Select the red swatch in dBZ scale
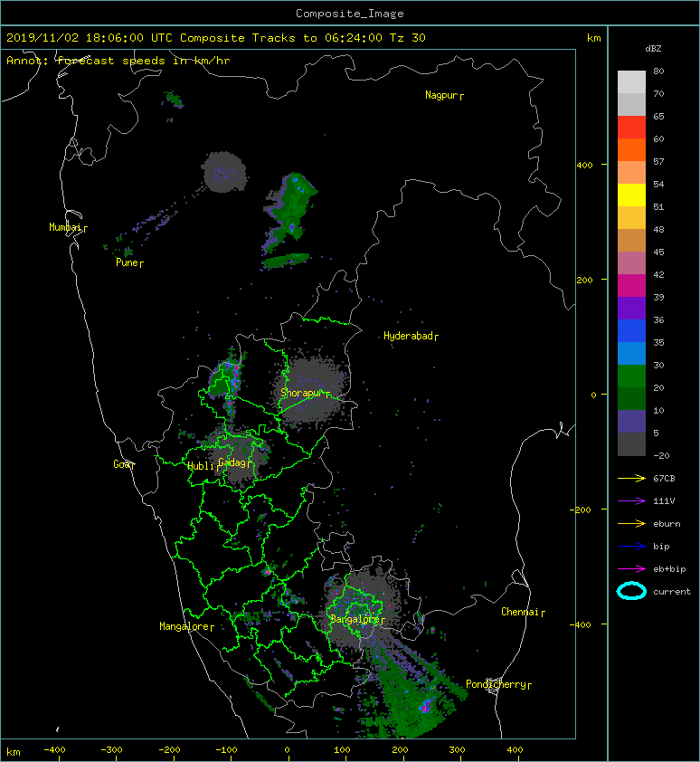This screenshot has width=700, height=762. [x=631, y=127]
